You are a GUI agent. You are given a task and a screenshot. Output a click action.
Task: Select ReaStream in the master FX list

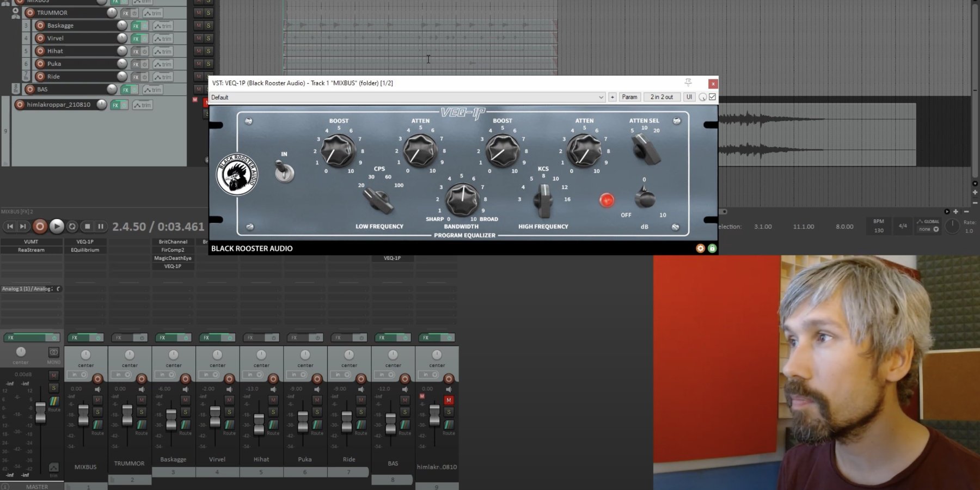click(x=31, y=250)
